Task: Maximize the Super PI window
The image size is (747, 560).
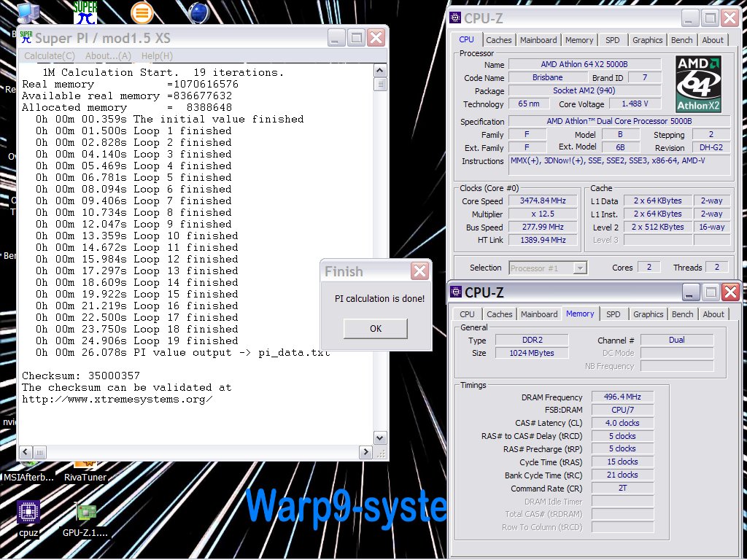Action: 356,38
